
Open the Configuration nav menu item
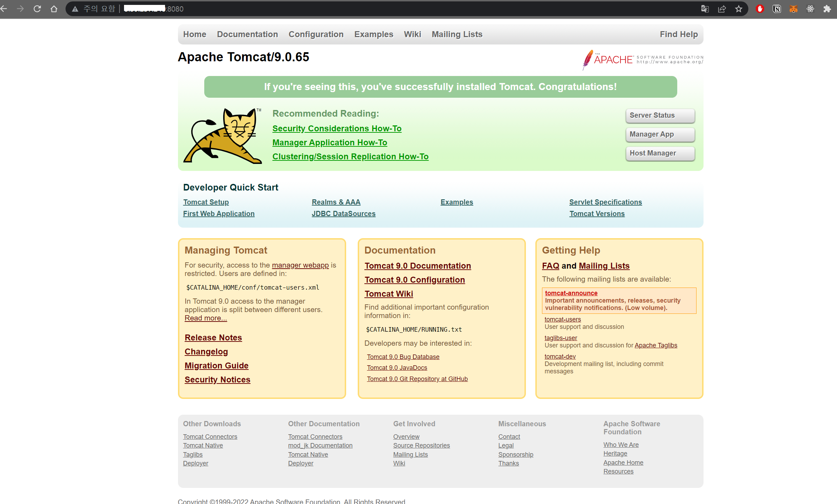tap(316, 34)
